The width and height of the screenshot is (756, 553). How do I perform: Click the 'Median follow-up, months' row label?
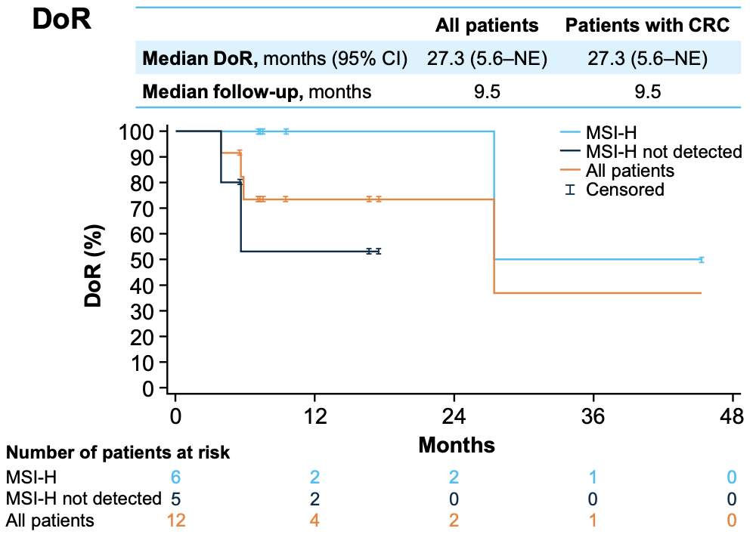click(x=256, y=92)
